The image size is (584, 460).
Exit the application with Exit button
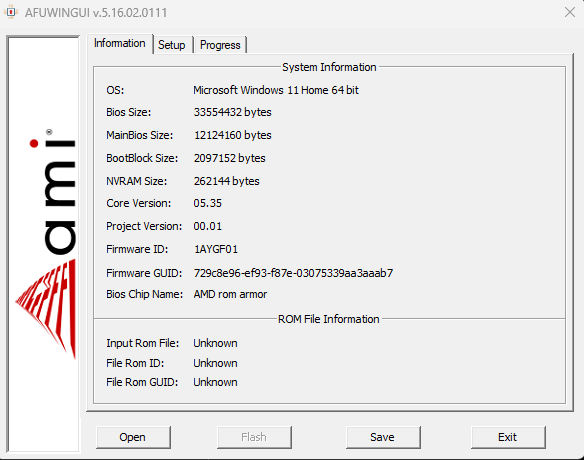[508, 437]
